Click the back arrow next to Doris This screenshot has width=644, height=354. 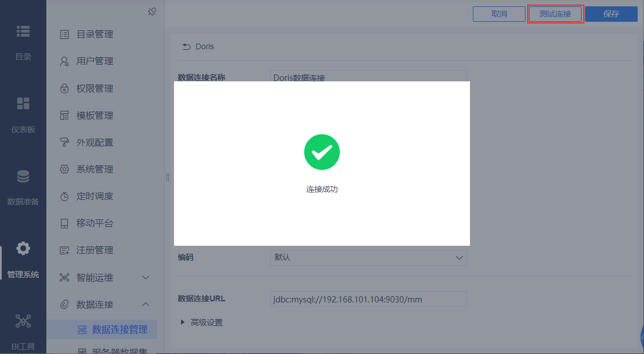click(x=187, y=46)
